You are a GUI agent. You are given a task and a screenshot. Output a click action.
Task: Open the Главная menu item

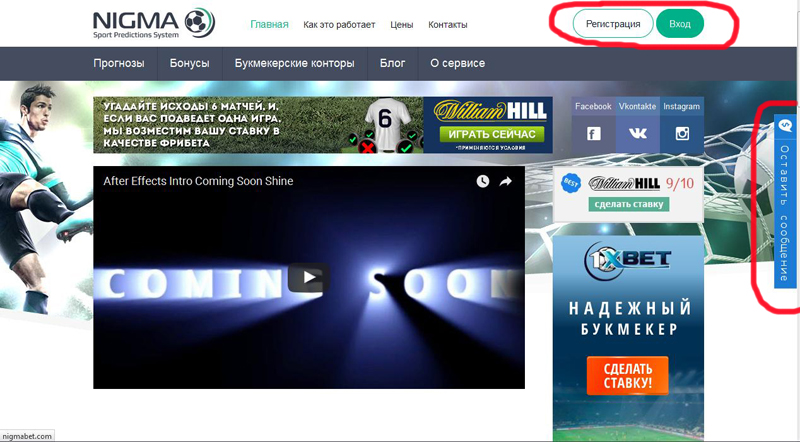pyautogui.click(x=269, y=24)
